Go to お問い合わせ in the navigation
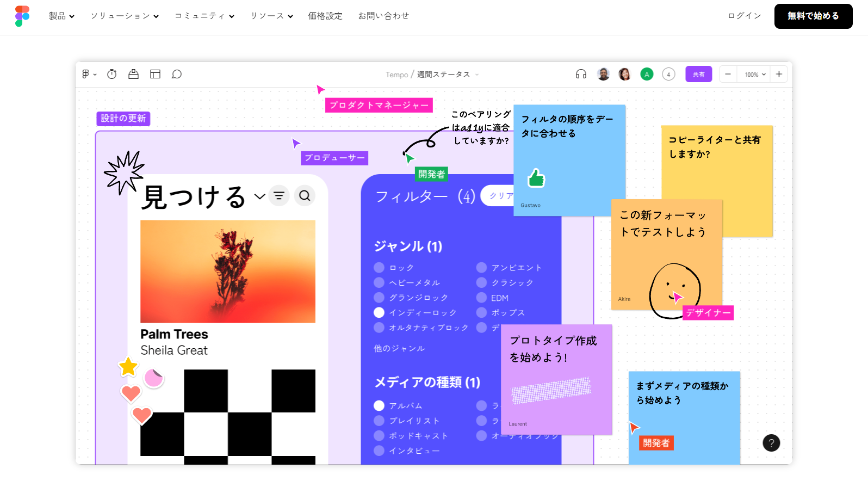868x481 pixels. [383, 16]
